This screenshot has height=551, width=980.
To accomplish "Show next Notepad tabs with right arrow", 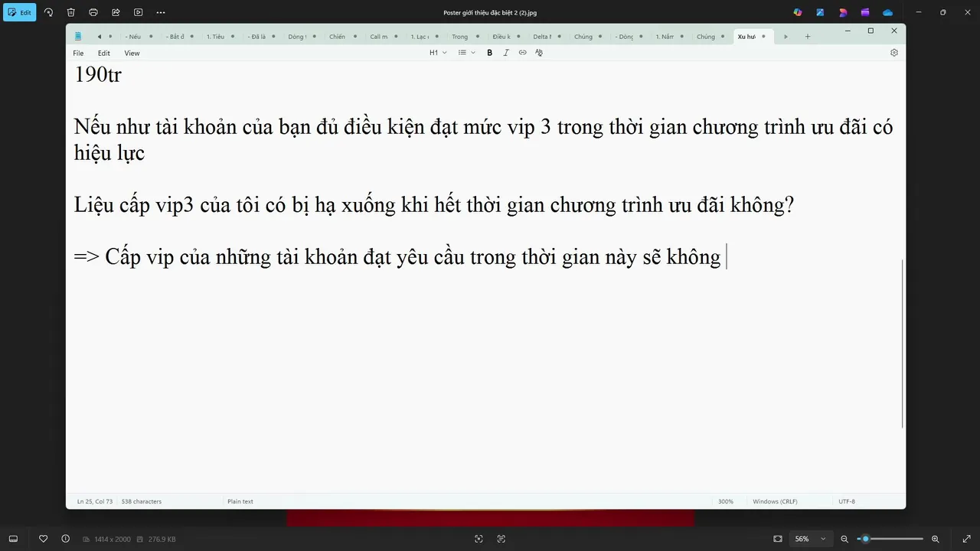I will tap(786, 36).
